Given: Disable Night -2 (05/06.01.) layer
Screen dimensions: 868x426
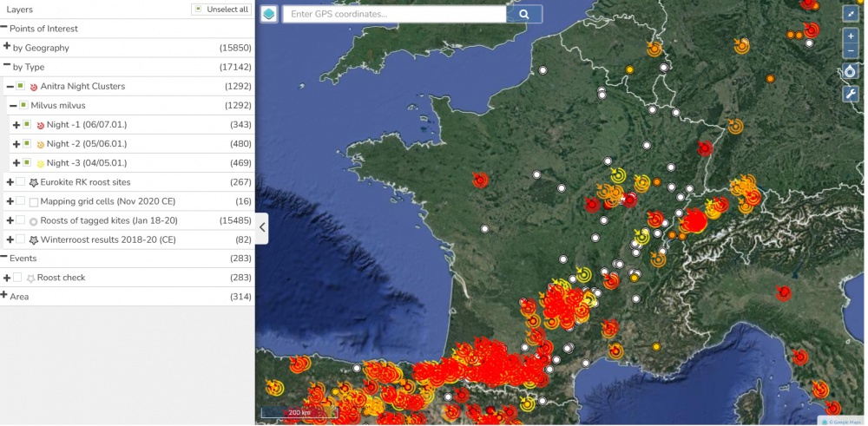Looking at the screenshot, I should (x=27, y=144).
